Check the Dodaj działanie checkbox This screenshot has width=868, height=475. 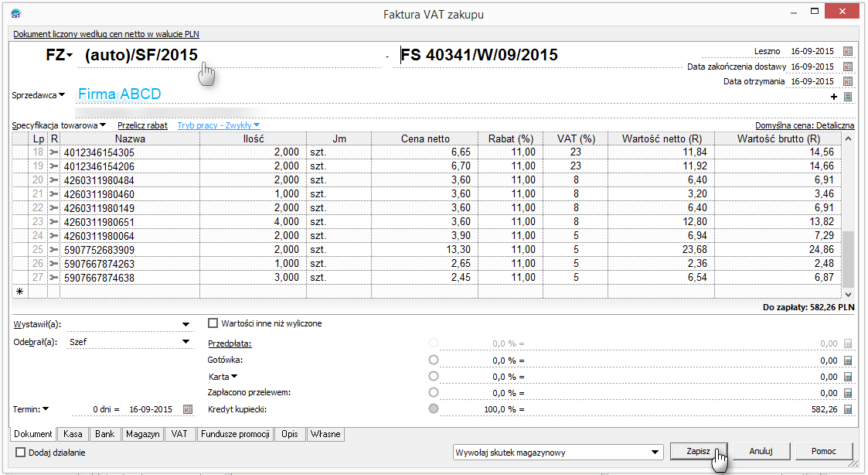pos(20,453)
